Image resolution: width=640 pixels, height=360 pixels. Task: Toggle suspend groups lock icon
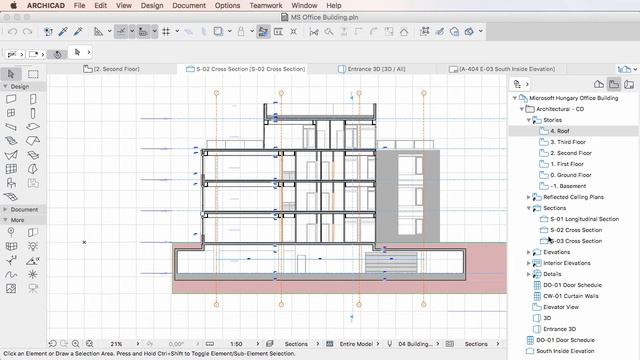pos(241,31)
